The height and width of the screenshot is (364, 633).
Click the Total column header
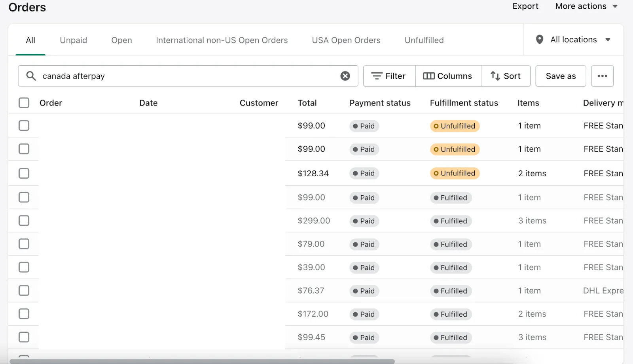(307, 103)
